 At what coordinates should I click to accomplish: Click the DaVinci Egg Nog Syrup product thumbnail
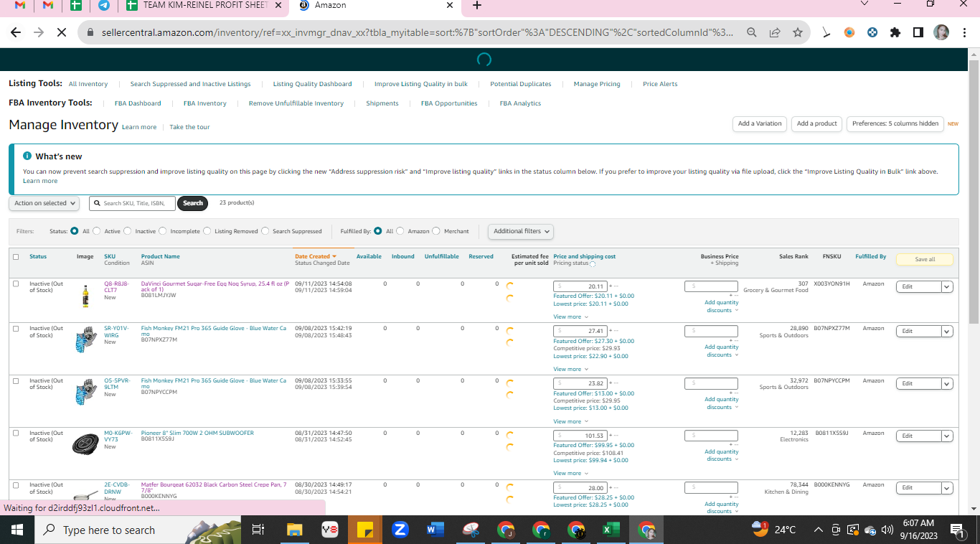click(x=85, y=296)
